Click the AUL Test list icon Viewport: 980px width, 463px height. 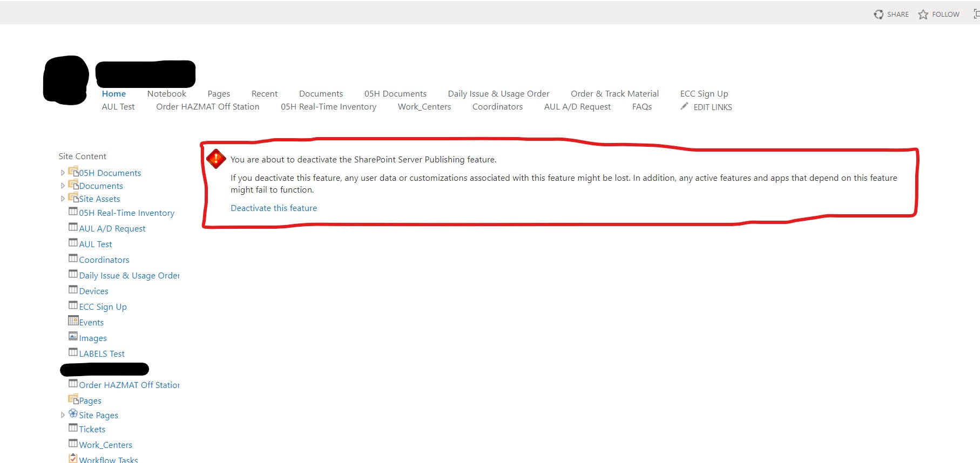coord(73,242)
